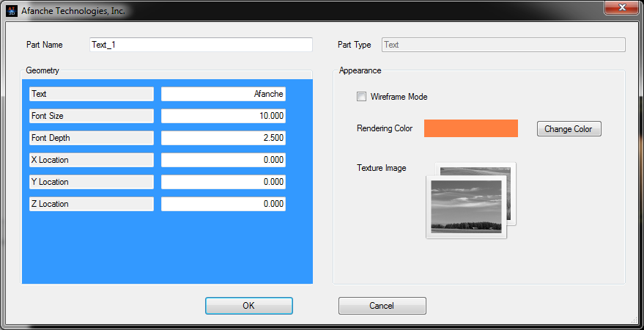The width and height of the screenshot is (644, 330).
Task: Edit the Text value field showing Afanche
Action: (x=223, y=94)
